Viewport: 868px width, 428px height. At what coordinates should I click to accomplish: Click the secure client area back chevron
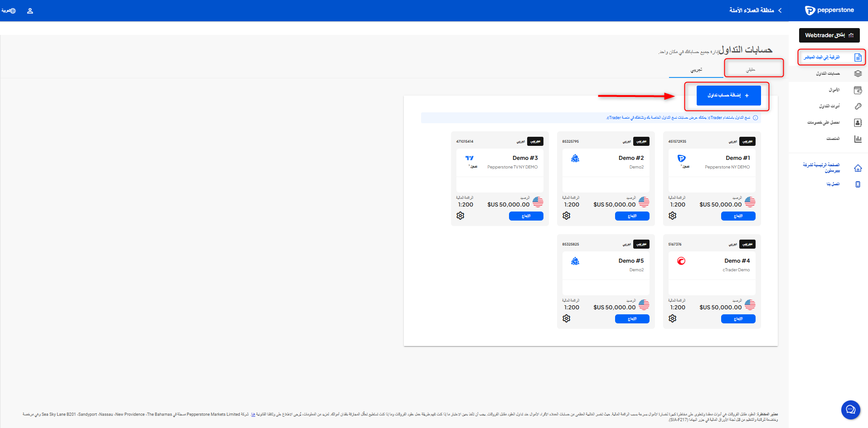pos(780,10)
